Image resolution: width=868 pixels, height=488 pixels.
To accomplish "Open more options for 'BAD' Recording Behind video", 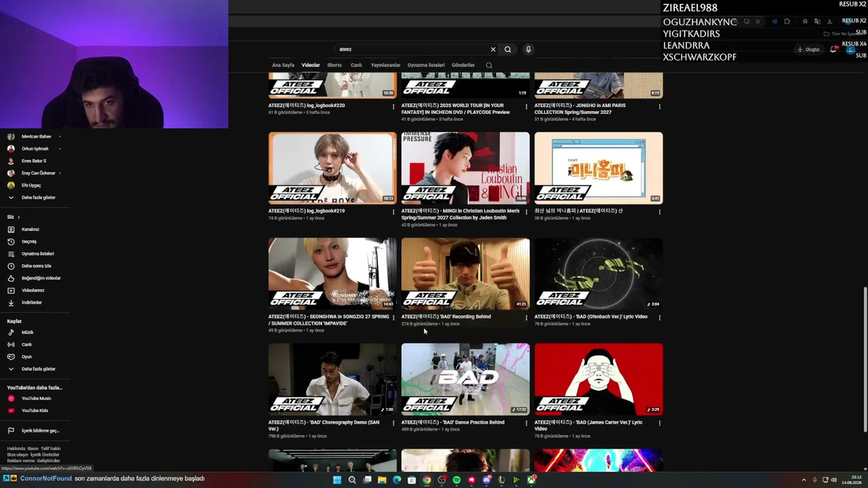I will [x=526, y=317].
